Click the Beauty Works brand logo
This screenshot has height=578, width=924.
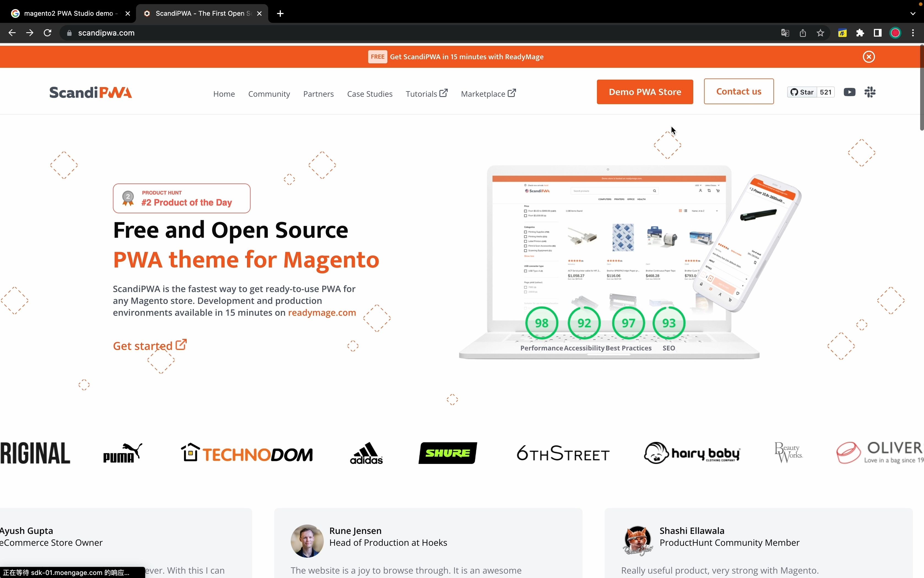(788, 453)
